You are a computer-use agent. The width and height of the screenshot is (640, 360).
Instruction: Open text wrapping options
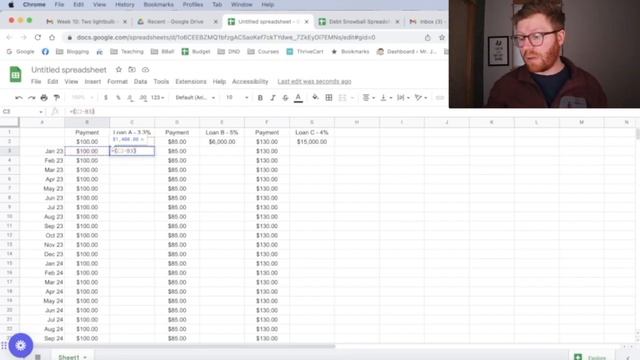click(x=403, y=98)
